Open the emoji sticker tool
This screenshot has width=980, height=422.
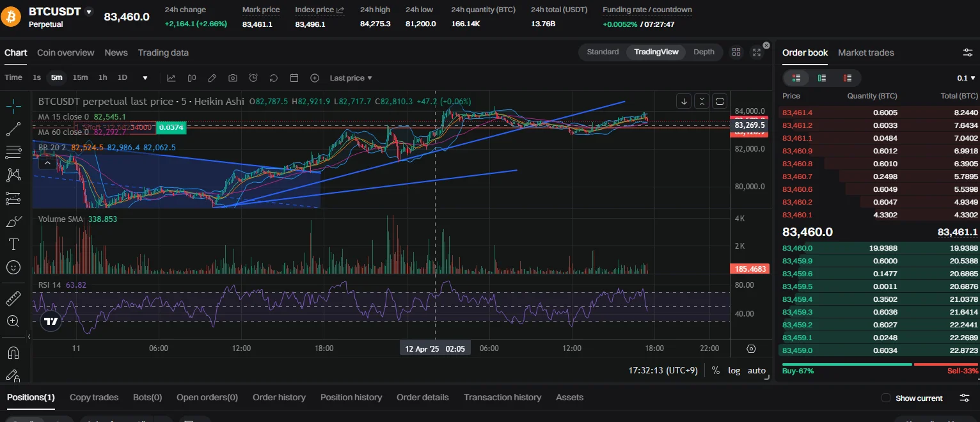pyautogui.click(x=13, y=267)
